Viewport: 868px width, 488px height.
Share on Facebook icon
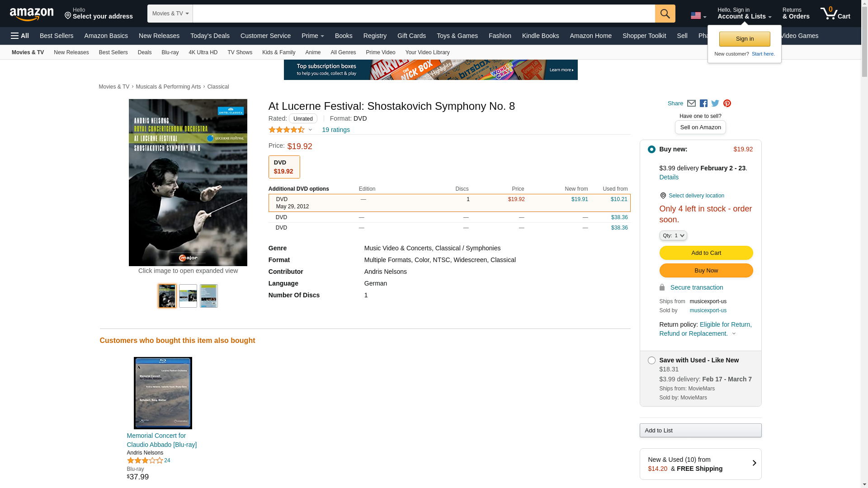click(x=703, y=103)
